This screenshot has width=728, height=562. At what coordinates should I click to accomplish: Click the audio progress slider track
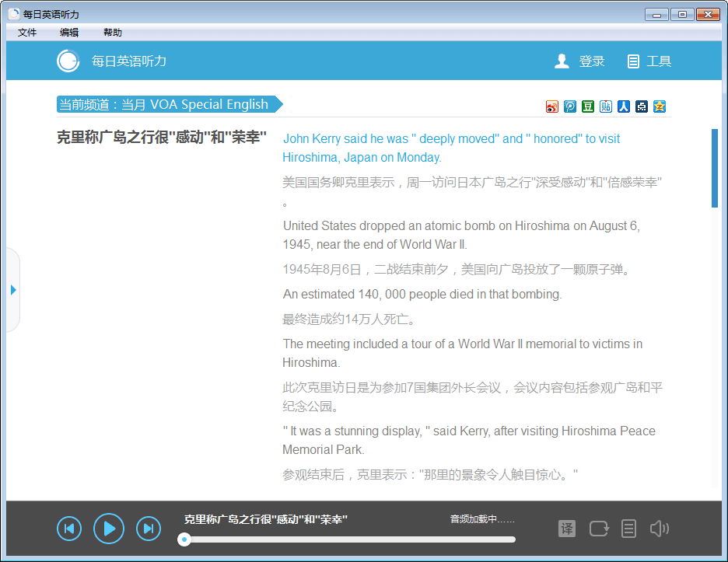[350, 539]
